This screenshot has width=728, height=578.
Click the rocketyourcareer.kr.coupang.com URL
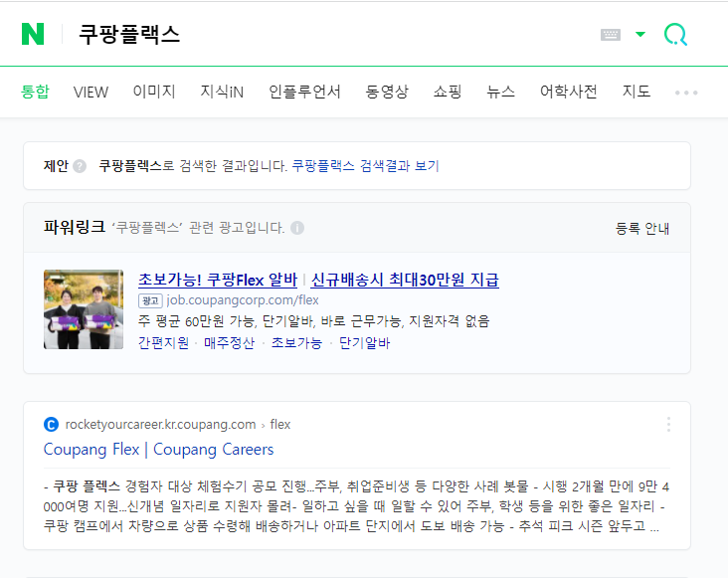161,425
